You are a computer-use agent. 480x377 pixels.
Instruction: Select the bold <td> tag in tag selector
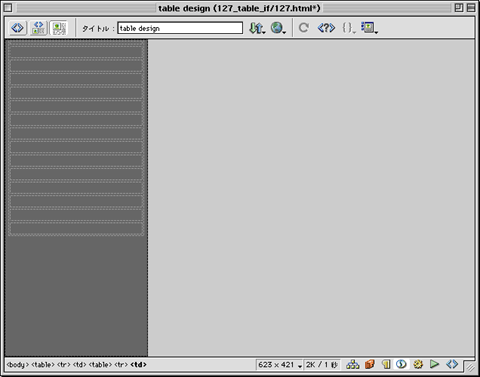138,365
